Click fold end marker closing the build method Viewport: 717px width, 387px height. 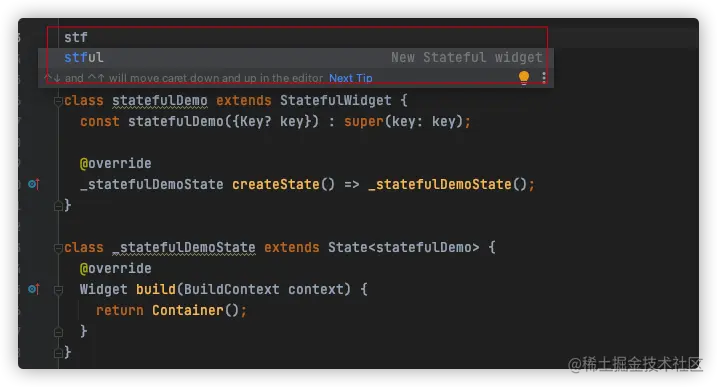[x=58, y=332]
